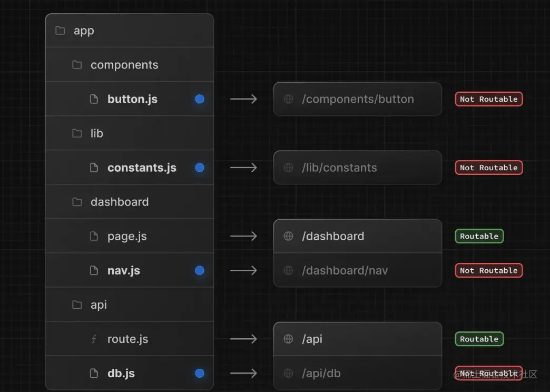The width and height of the screenshot is (550, 392).
Task: Toggle the blue dot on button.js
Action: pyautogui.click(x=200, y=99)
